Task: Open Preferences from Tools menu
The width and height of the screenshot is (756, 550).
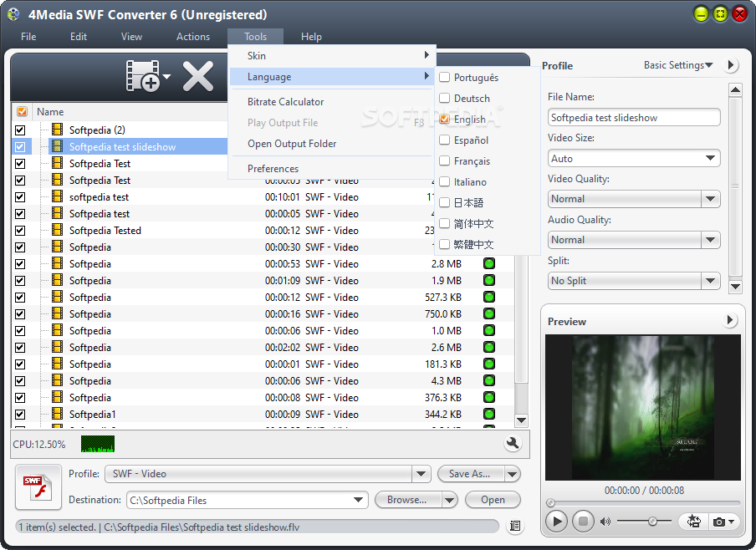Action: click(x=332, y=169)
